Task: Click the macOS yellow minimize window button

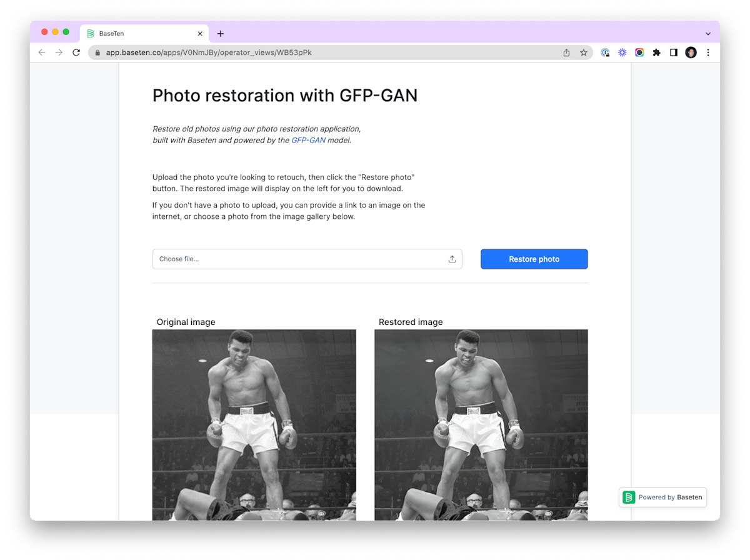Action: click(55, 32)
